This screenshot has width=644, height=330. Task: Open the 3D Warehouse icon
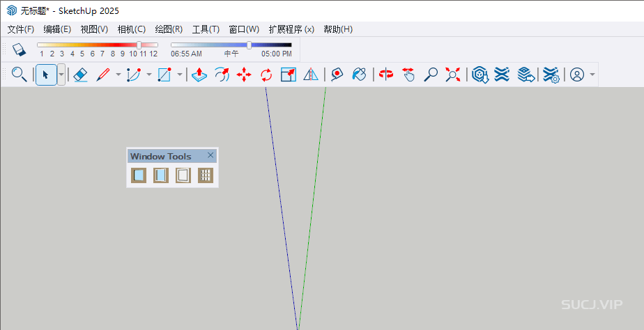(x=480, y=74)
